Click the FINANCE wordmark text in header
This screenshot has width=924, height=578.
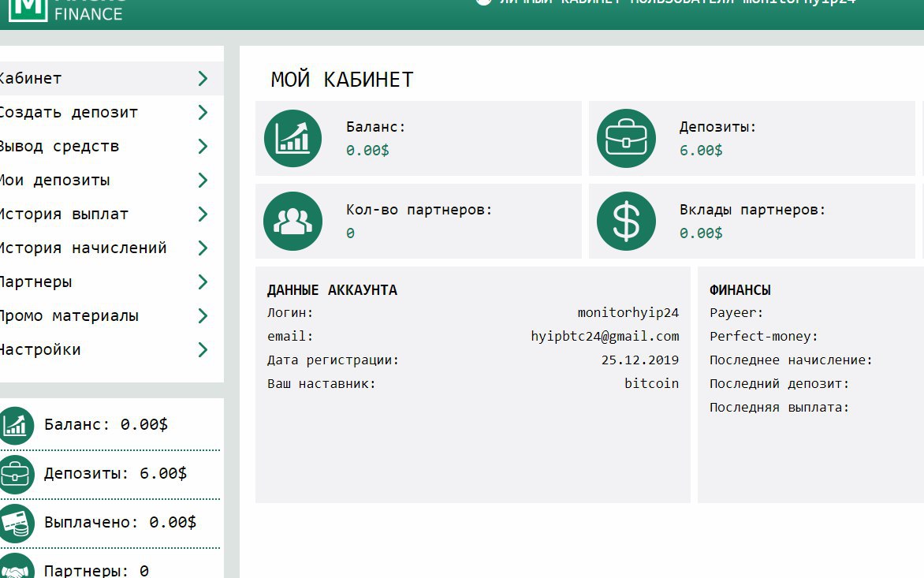pyautogui.click(x=88, y=13)
